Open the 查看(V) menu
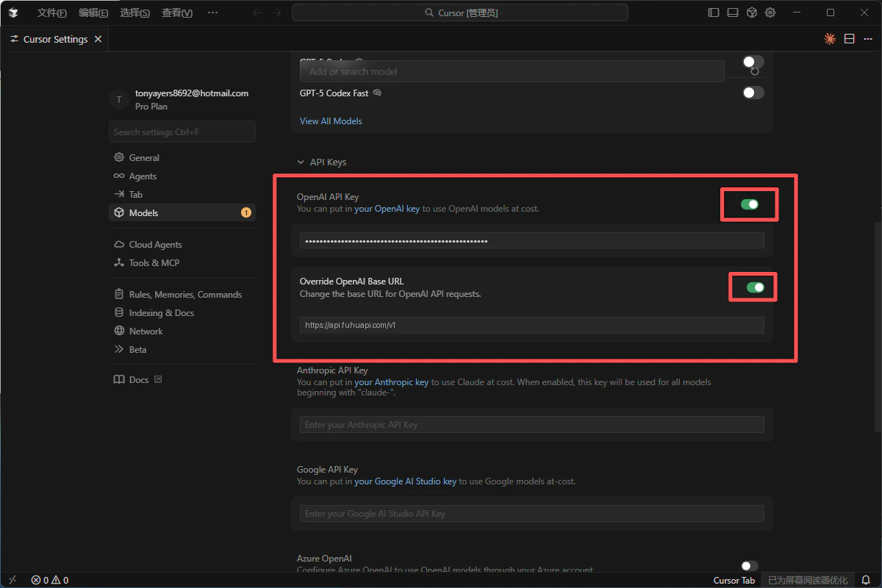882x588 pixels. click(x=176, y=12)
